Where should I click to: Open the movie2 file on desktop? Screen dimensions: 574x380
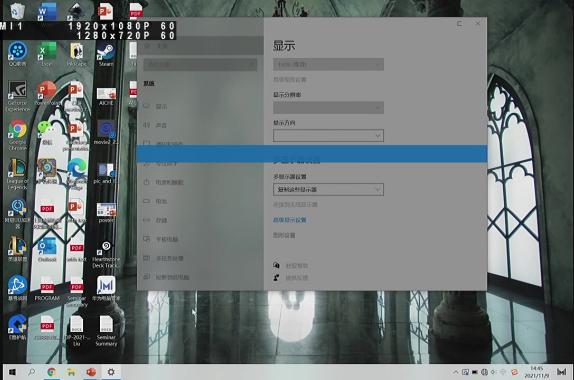click(106, 133)
